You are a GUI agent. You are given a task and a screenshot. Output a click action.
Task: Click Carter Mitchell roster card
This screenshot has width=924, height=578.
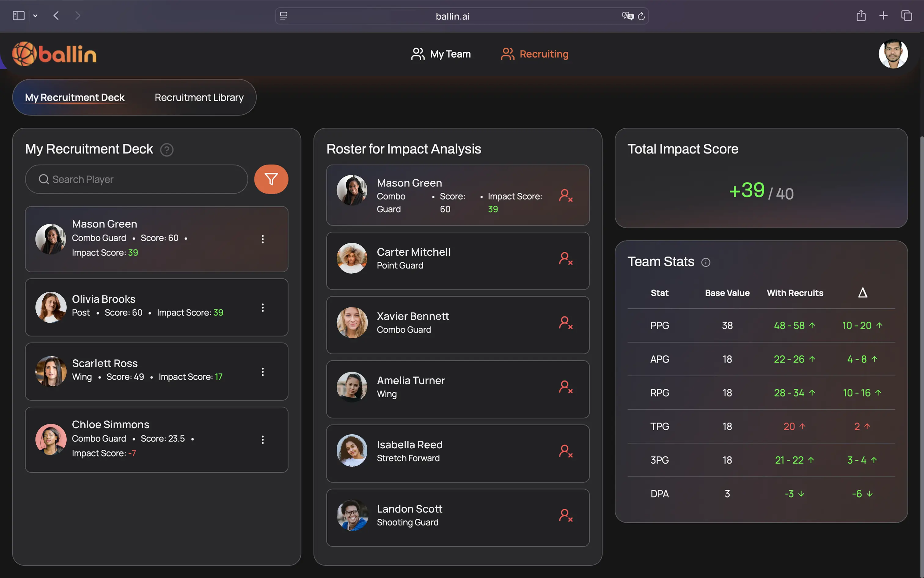click(458, 261)
